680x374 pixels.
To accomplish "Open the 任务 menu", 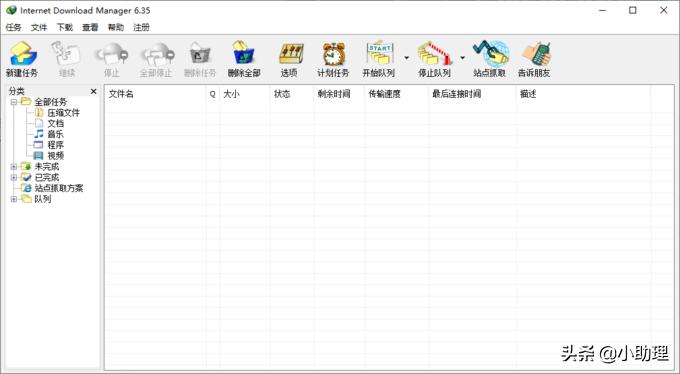I will pos(13,27).
